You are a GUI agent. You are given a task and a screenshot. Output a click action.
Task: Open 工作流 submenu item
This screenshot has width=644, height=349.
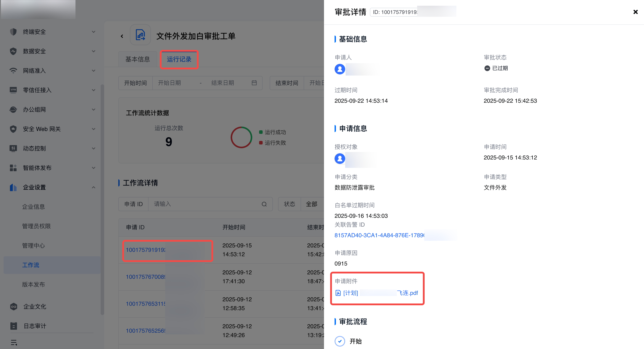pos(52,265)
